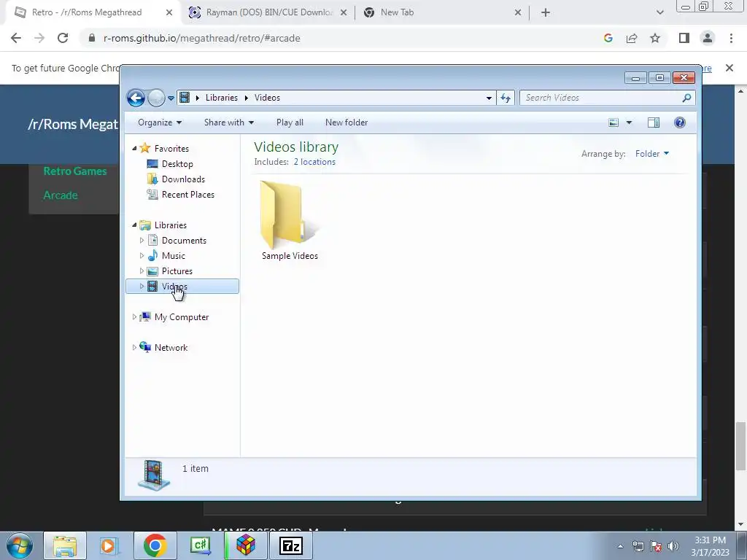Select the Pictures library icon

pyautogui.click(x=152, y=271)
